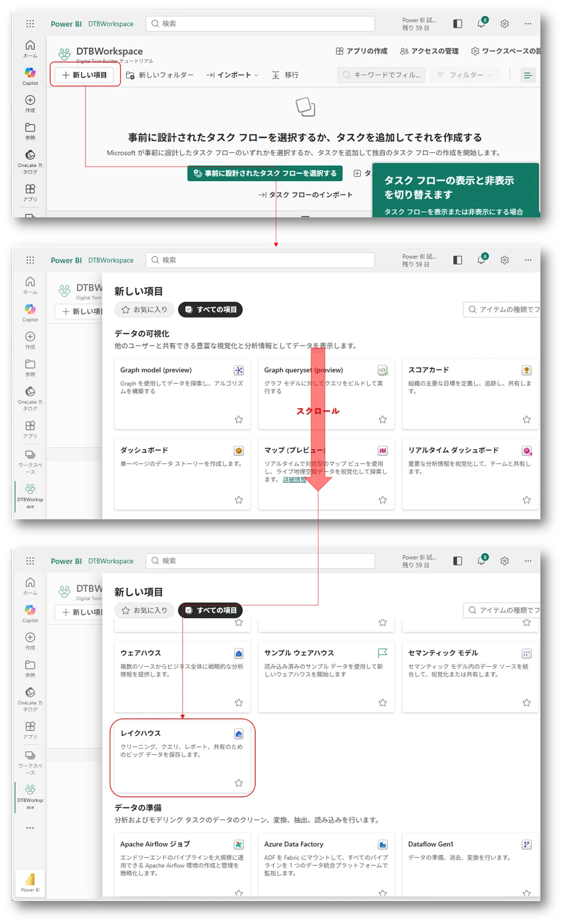Open アプリ icon in top screenshot sidebar

point(30,189)
